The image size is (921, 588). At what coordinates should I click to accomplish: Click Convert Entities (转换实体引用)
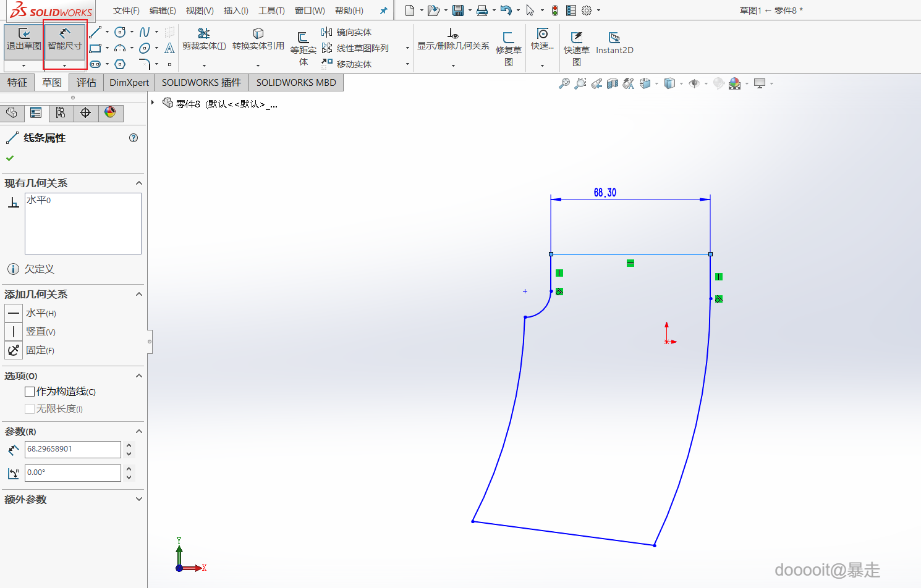258,39
